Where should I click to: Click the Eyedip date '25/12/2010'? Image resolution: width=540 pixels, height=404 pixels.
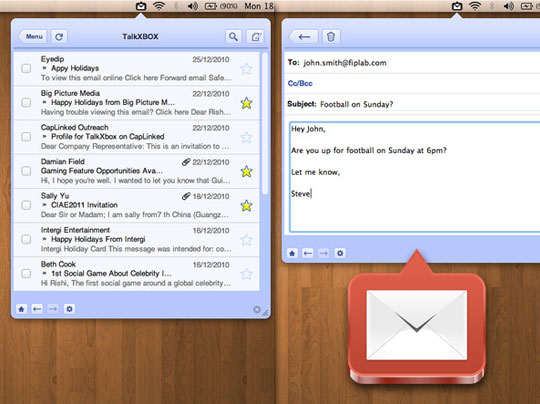(211, 59)
